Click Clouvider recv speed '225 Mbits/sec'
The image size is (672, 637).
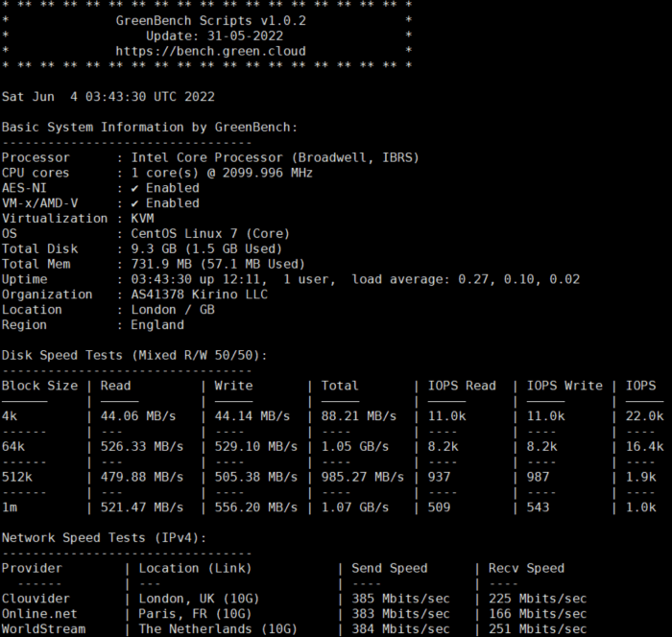click(538, 599)
